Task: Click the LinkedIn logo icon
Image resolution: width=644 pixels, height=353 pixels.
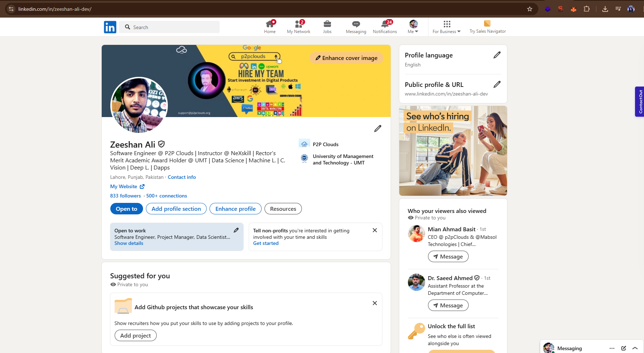Action: click(x=110, y=27)
